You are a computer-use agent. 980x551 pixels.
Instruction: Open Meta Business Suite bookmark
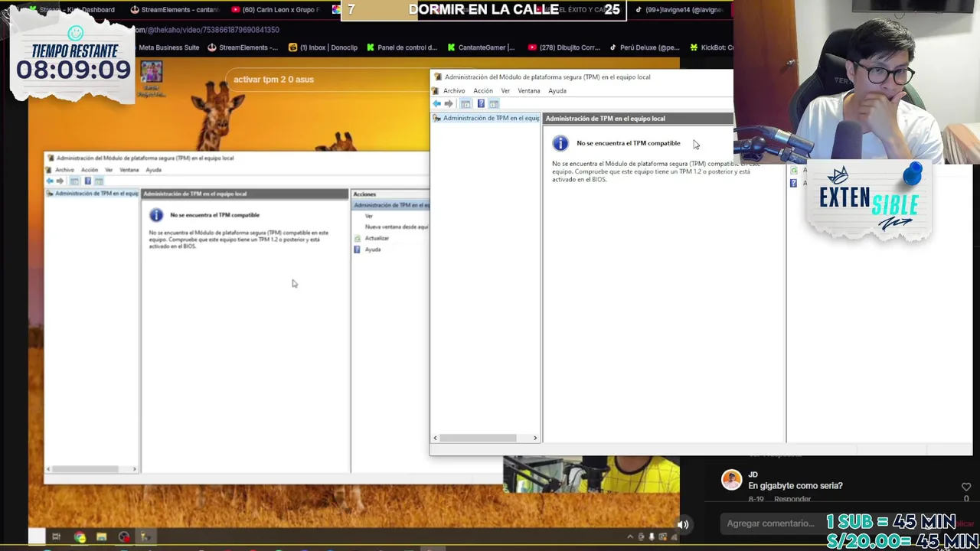tap(168, 47)
